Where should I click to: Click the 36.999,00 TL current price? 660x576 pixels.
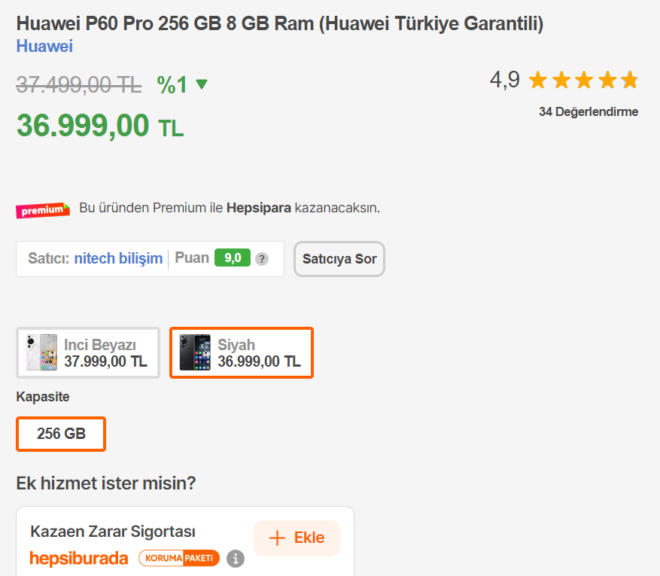pos(100,126)
